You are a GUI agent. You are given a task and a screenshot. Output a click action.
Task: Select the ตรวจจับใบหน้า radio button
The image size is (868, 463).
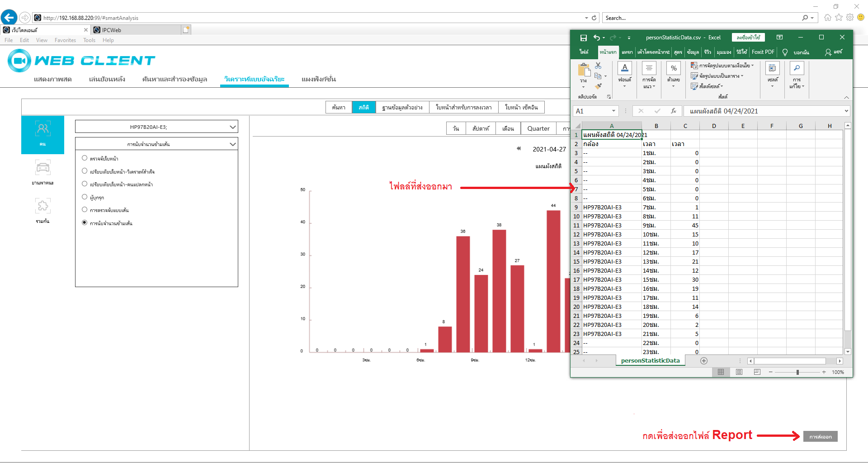[x=85, y=158]
